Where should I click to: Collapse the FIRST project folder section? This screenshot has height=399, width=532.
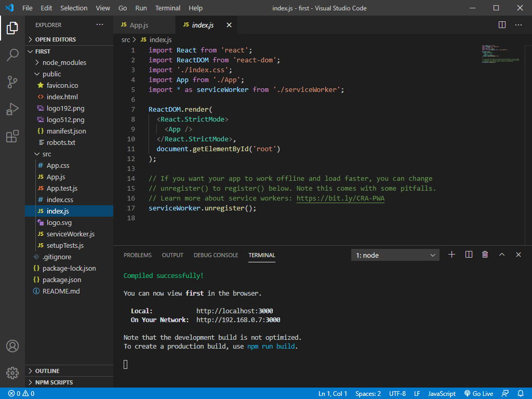pos(69,51)
